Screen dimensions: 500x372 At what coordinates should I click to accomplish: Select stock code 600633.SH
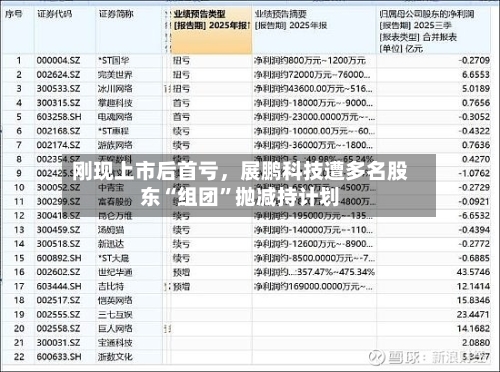[x=59, y=357]
